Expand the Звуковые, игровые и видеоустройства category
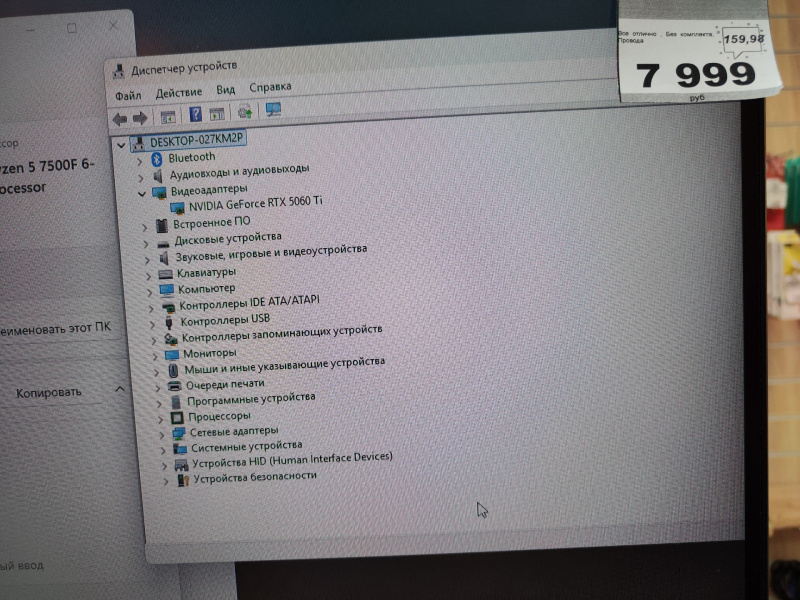 (x=147, y=260)
